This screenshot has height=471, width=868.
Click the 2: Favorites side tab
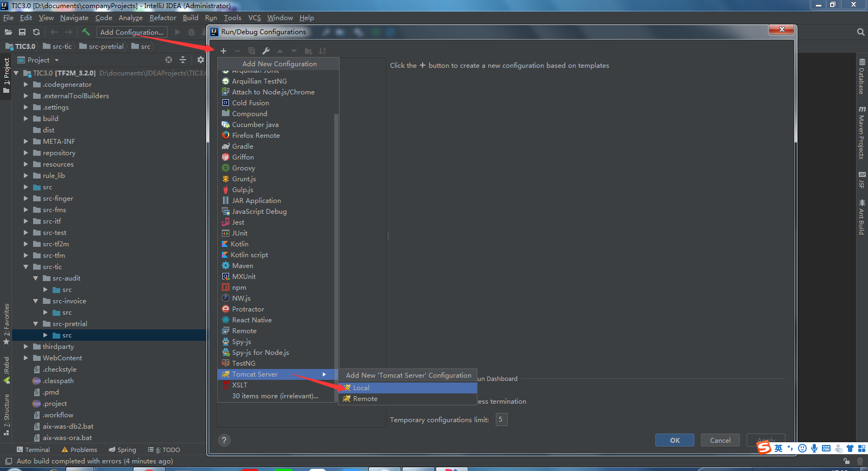coord(7,324)
